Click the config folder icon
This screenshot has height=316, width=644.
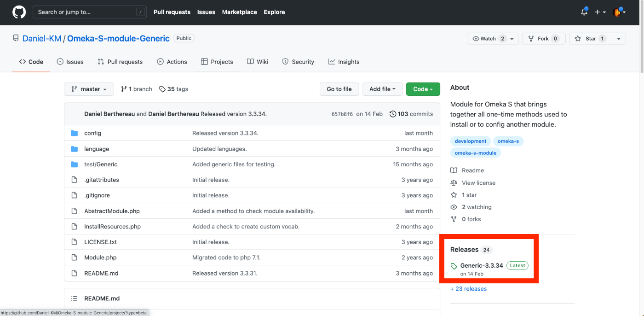coord(75,133)
